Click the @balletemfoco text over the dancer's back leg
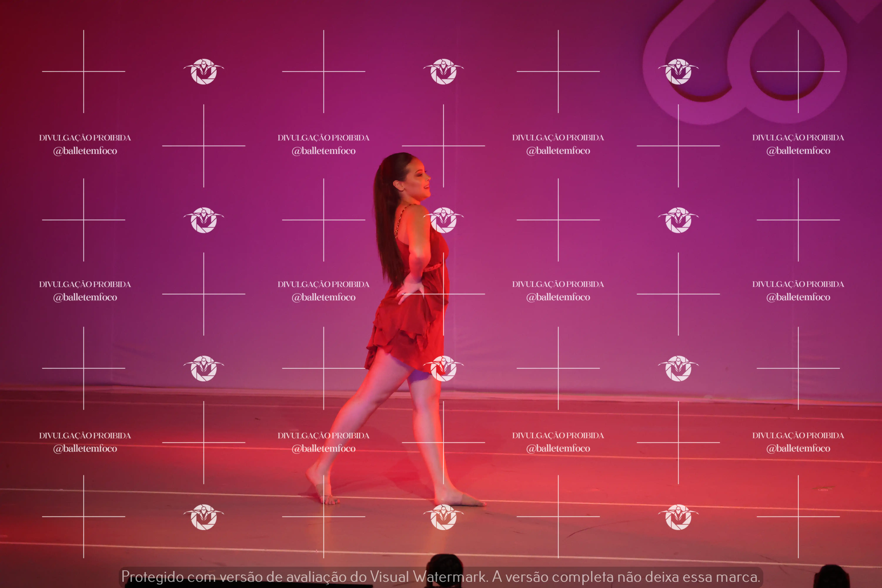 pos(324,448)
